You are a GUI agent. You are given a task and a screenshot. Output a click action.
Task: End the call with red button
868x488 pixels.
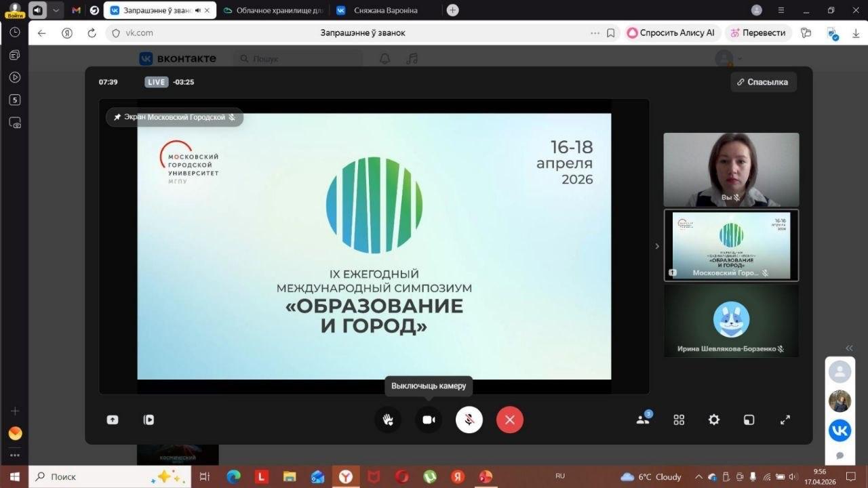[x=510, y=420]
